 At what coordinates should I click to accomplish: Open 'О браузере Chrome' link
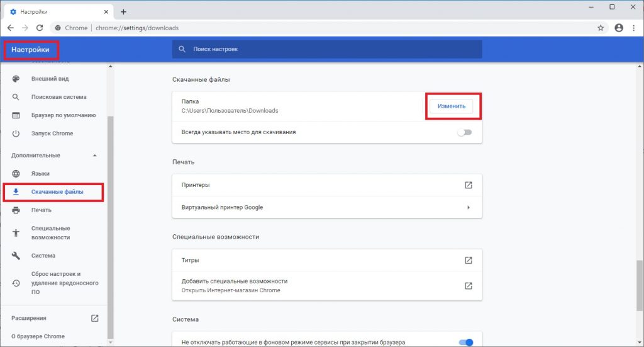click(38, 336)
